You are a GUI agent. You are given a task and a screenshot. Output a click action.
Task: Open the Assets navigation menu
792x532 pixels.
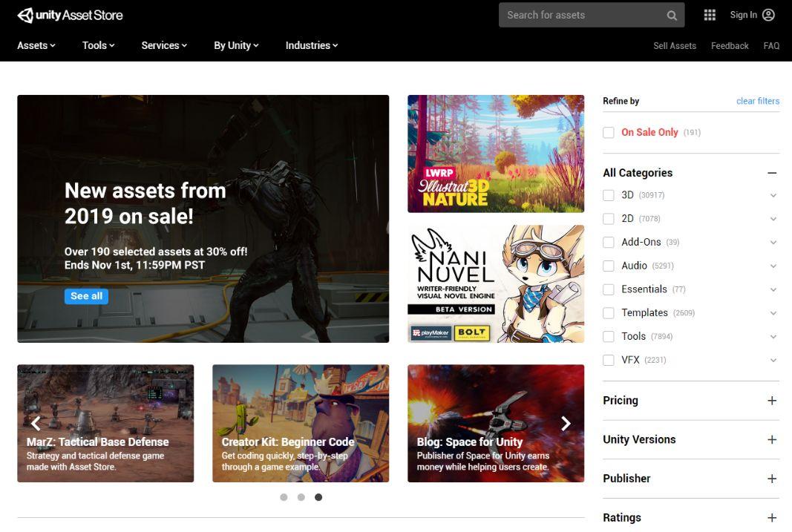pos(36,45)
